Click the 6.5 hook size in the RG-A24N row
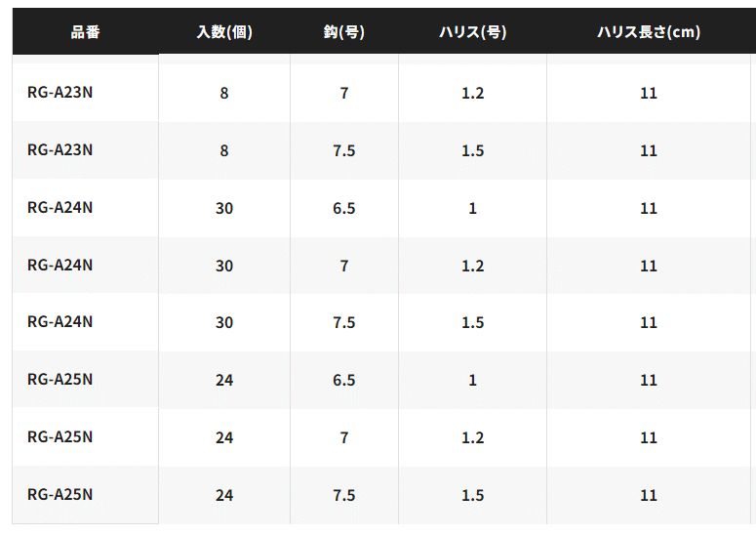This screenshot has width=756, height=536. pos(343,208)
